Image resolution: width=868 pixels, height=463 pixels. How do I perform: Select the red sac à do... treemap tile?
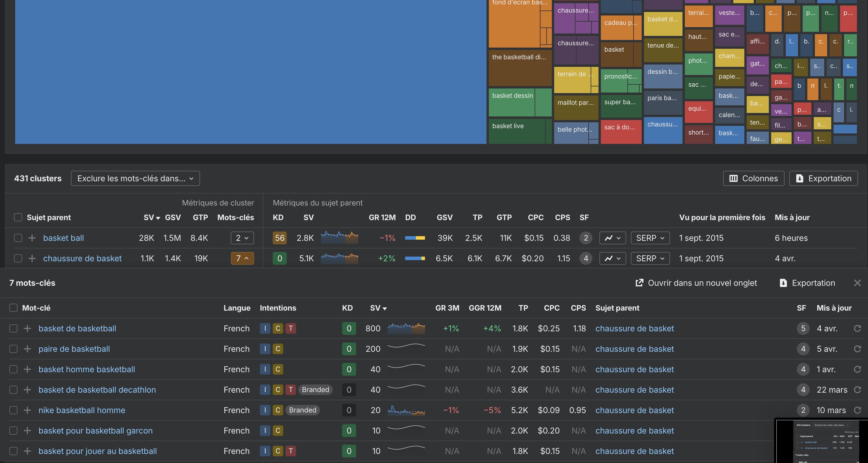point(621,132)
